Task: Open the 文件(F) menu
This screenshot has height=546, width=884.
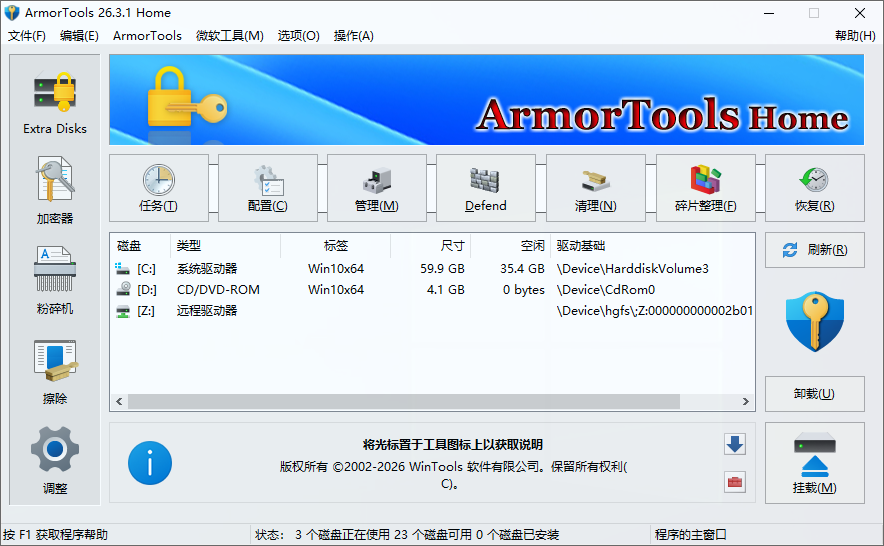Action: click(26, 36)
